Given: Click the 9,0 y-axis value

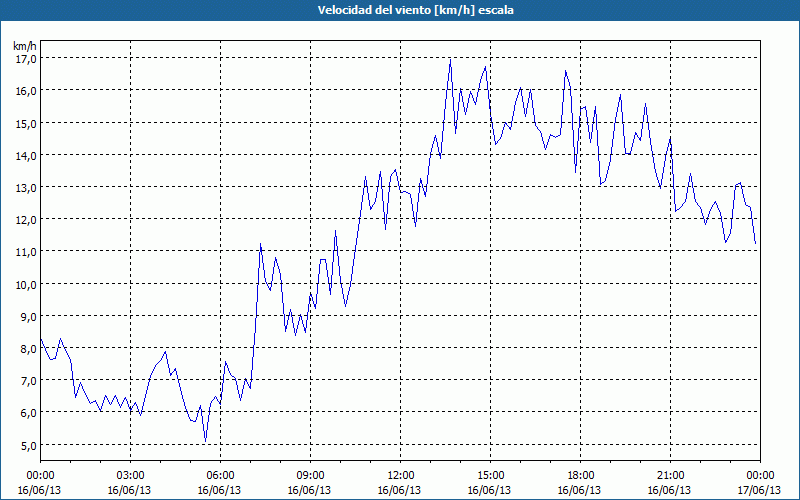Looking at the screenshot, I should click(28, 317).
